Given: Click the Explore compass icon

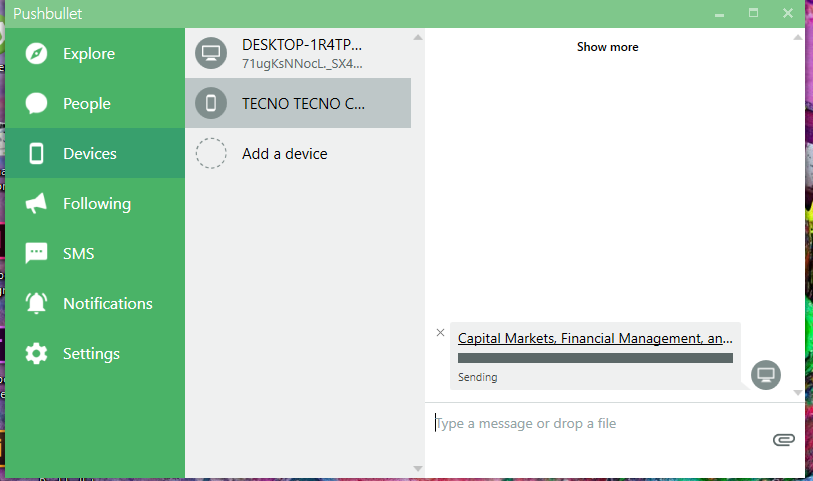Looking at the screenshot, I should (x=36, y=53).
